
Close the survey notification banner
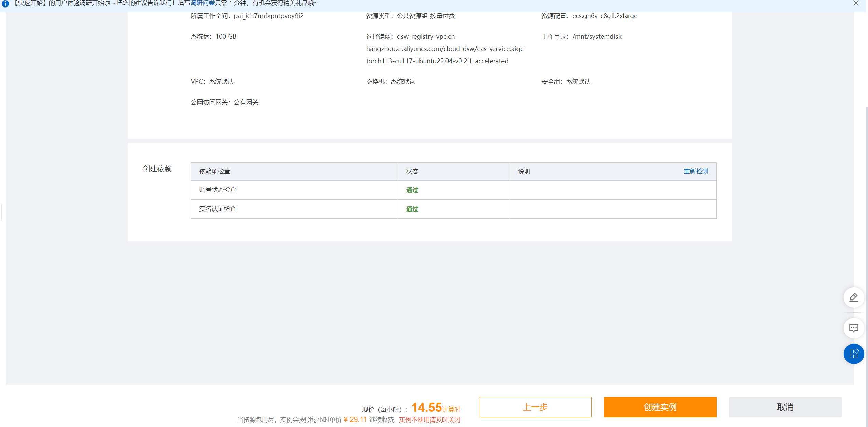pyautogui.click(x=856, y=3)
